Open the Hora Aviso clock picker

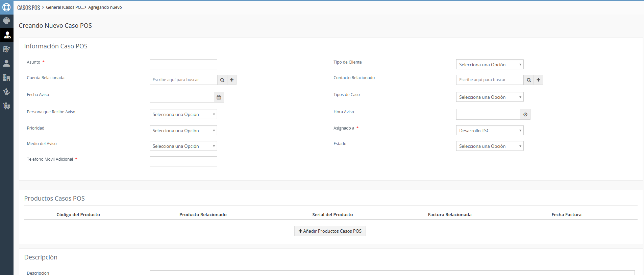coord(525,114)
